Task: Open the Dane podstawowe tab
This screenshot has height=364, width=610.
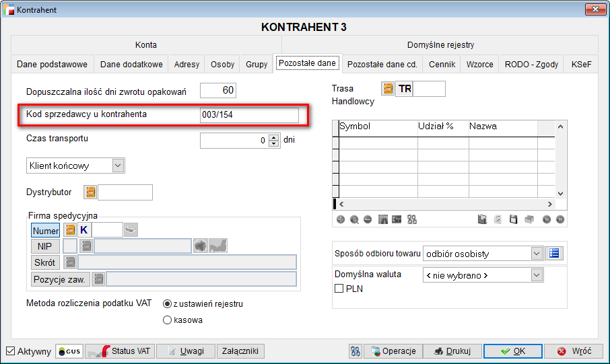Action: [52, 65]
